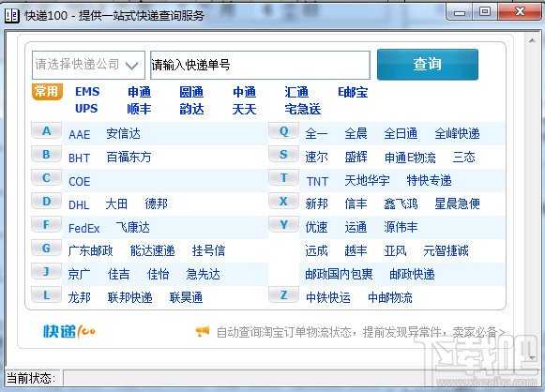Screen dimensions: 545x392
Task: Select 韵达 courier
Action: pyautogui.click(x=191, y=109)
